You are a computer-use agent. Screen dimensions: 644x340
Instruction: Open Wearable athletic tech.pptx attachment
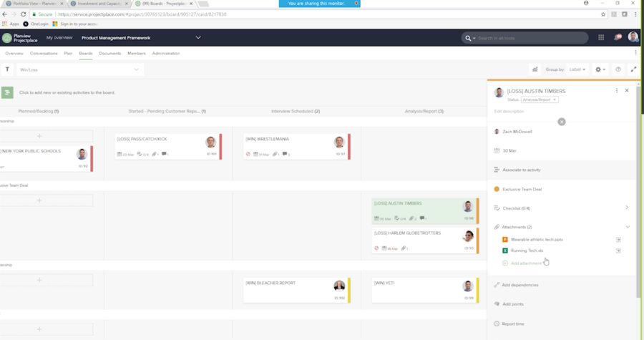(537, 239)
